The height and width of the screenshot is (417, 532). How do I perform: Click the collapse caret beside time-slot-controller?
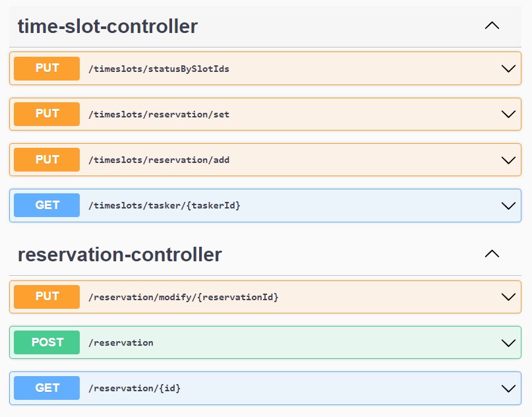[492, 24]
